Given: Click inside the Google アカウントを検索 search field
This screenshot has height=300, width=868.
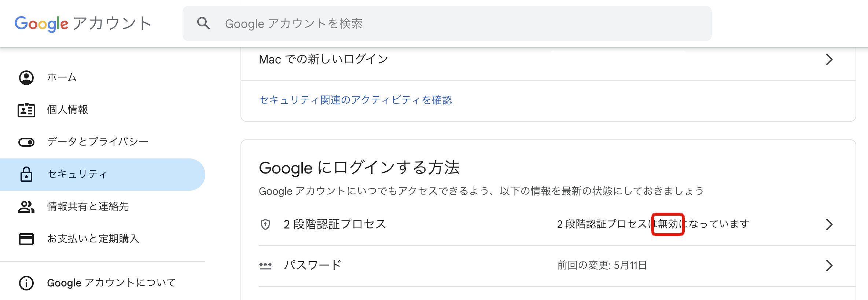Looking at the screenshot, I should (x=367, y=23).
